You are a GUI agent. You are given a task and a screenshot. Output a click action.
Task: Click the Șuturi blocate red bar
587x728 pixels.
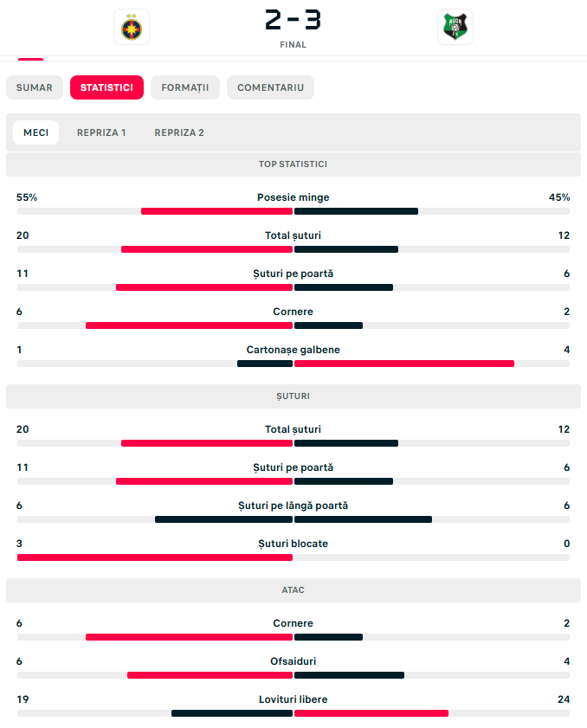[155, 557]
